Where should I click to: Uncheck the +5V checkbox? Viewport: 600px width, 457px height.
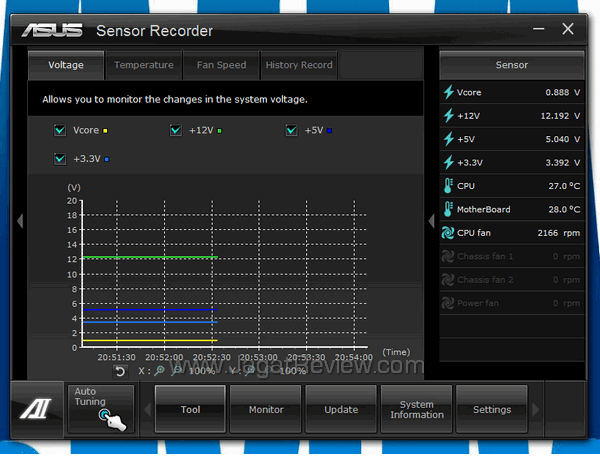click(x=292, y=130)
